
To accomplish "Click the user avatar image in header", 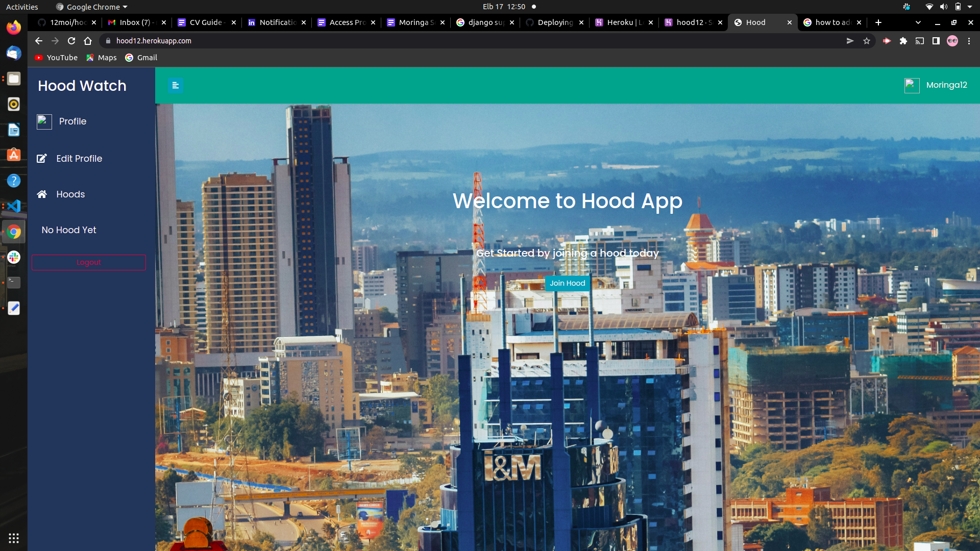I will click(912, 85).
